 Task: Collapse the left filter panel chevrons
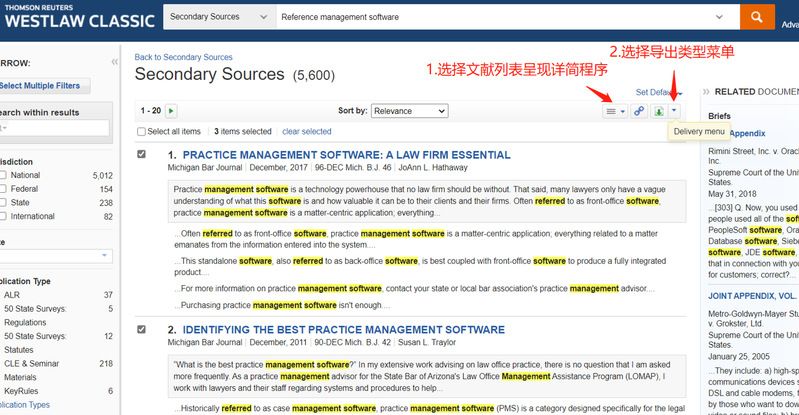(x=114, y=61)
